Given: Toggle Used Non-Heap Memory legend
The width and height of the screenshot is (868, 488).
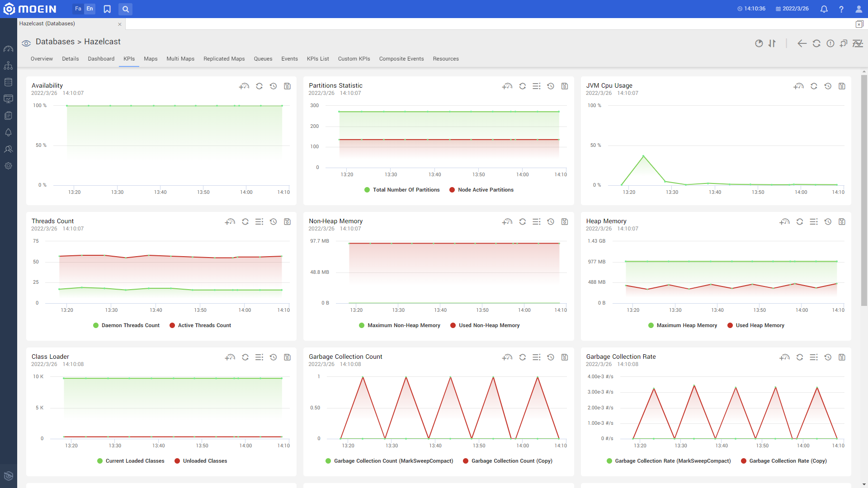Looking at the screenshot, I should click(485, 325).
